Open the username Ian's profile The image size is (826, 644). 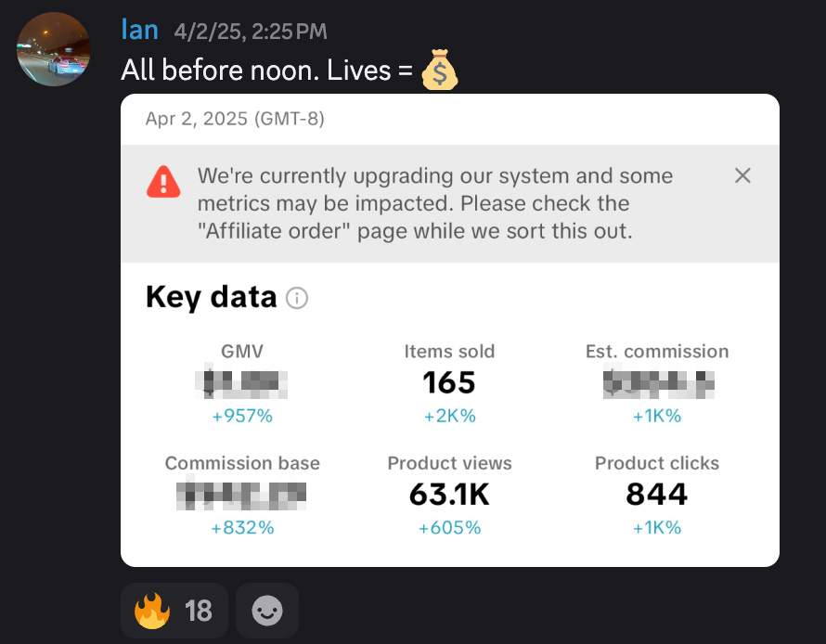[140, 30]
